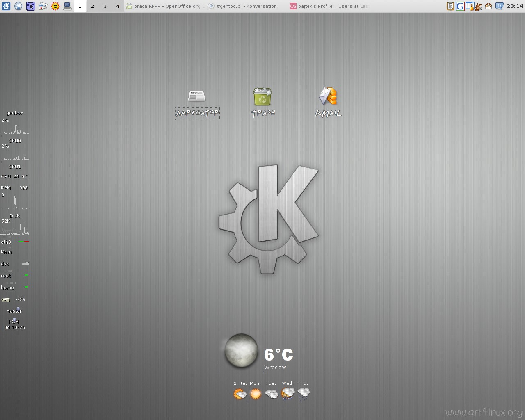Click the CPU 41.0C temperature sensor
The image size is (525, 420).
(x=15, y=176)
